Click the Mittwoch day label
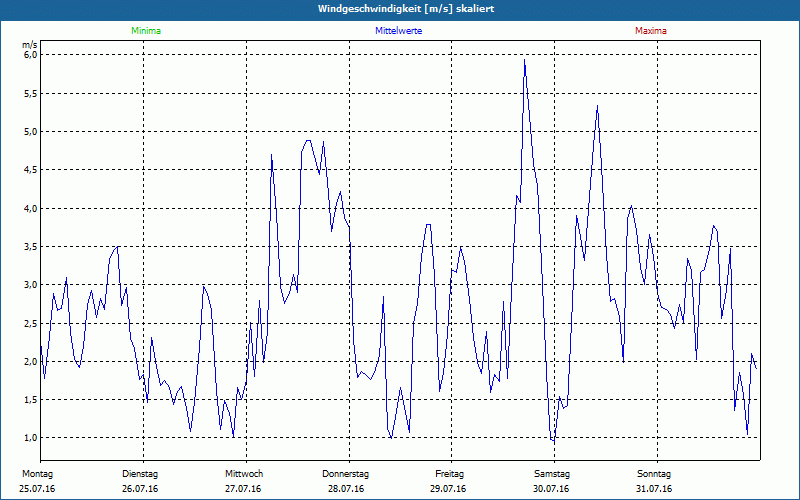This screenshot has height=500, width=800. 244,474
